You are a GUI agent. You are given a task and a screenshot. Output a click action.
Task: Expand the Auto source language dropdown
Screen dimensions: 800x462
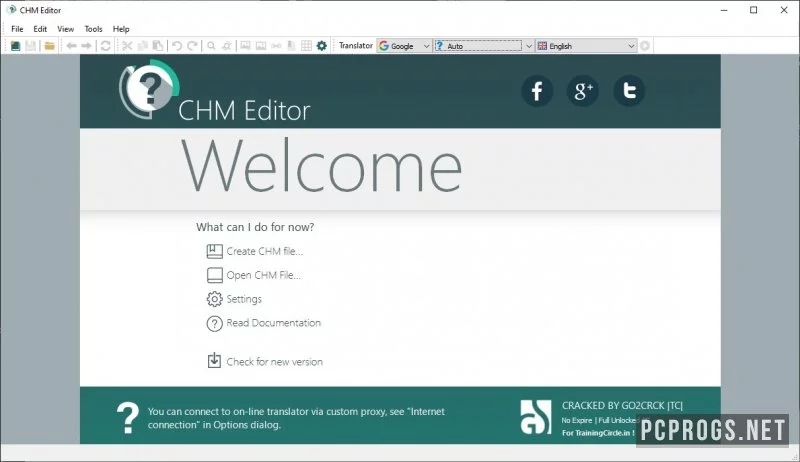click(x=529, y=46)
